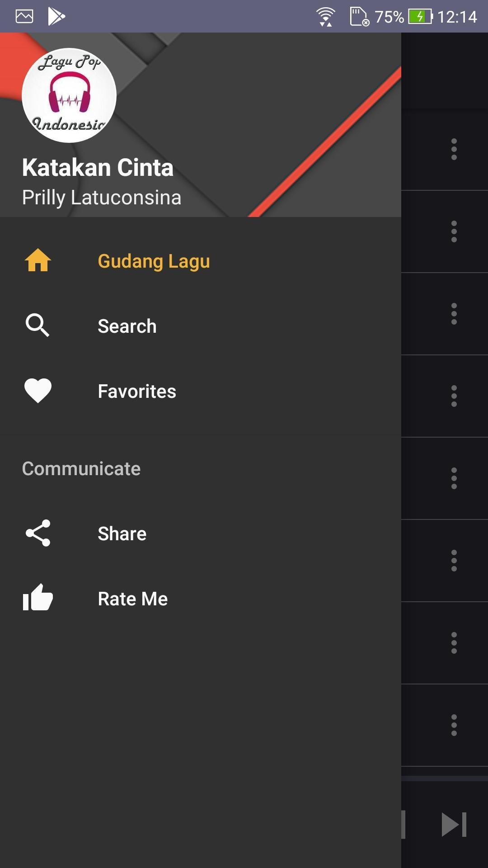The height and width of the screenshot is (868, 488).
Task: Tap the Lagu Pop Indonesia logo
Action: [x=69, y=95]
